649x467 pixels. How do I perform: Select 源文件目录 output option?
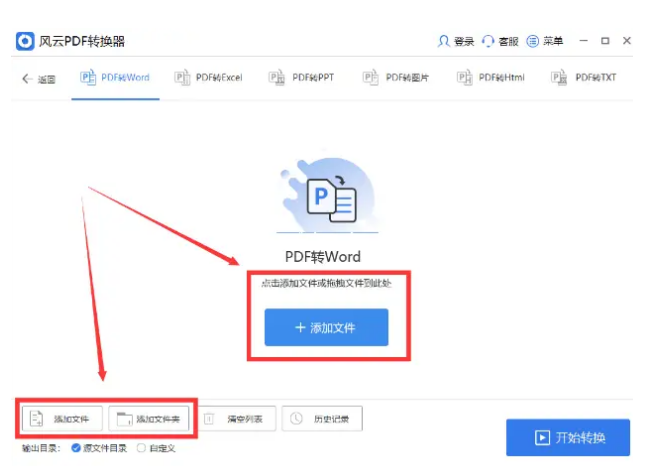(x=76, y=448)
